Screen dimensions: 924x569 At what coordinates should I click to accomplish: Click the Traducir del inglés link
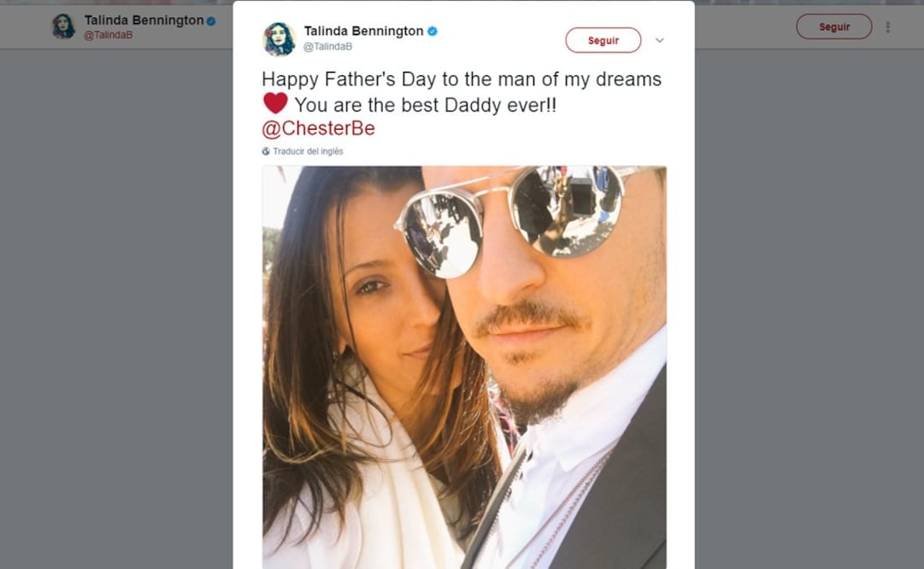[308, 151]
